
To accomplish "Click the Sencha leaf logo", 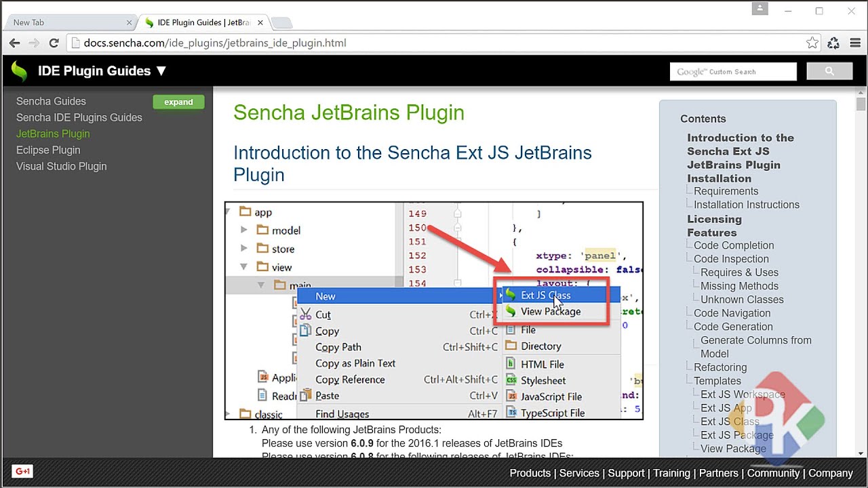I will coord(19,71).
